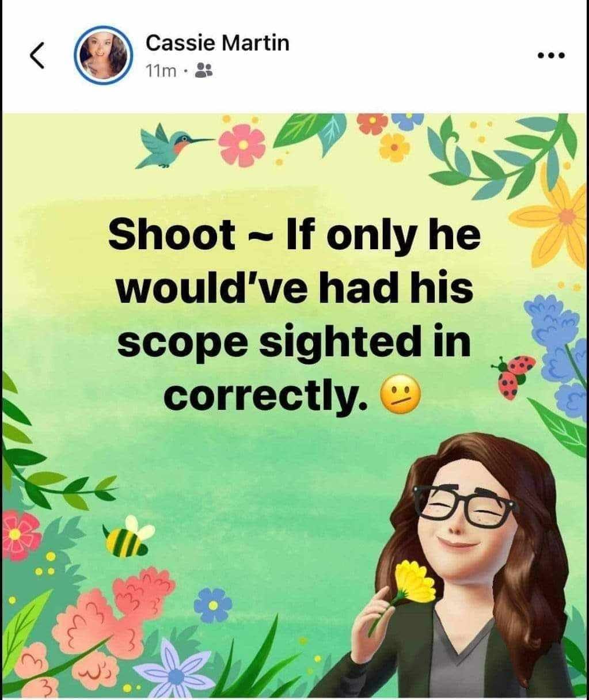Open Cassie Martin's profile picture
This screenshot has height=700, width=589.
click(x=104, y=55)
